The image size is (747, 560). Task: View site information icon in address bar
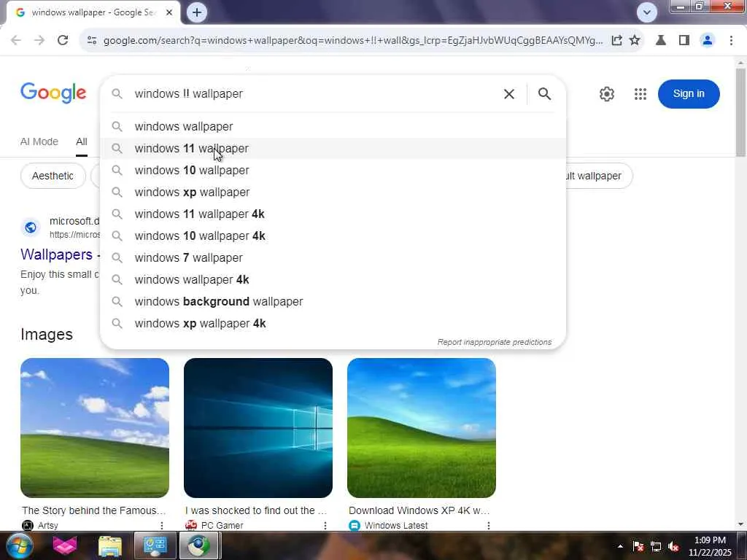(x=92, y=41)
